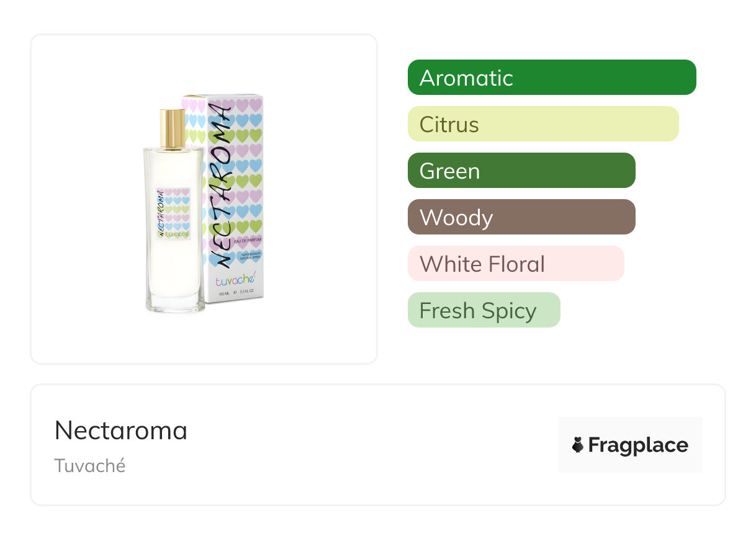
Task: Click the 100 ML volume text on box
Action: [225, 293]
